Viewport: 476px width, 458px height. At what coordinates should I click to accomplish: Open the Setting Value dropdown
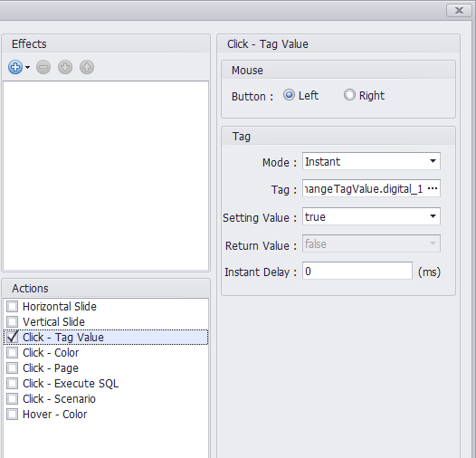[x=371, y=216]
